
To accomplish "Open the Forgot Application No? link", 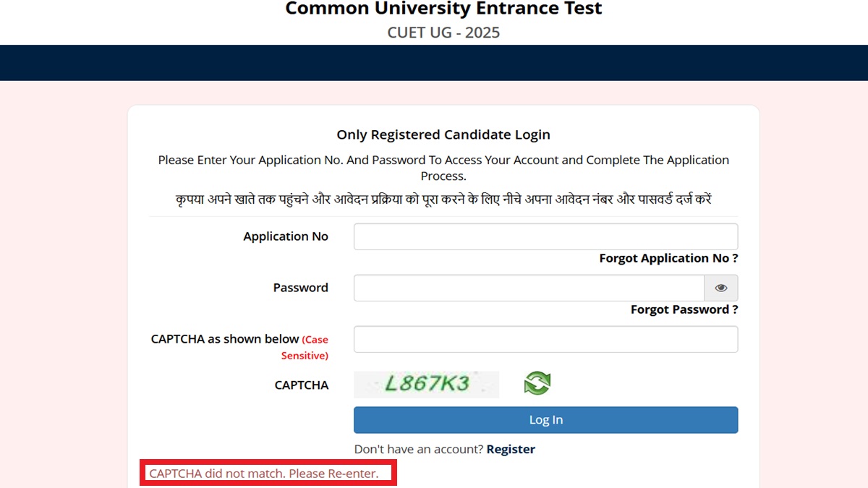I will point(668,258).
